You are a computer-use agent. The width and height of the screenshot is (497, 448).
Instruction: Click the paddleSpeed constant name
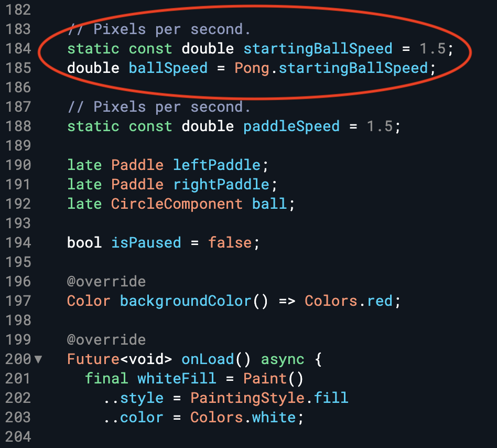291,126
